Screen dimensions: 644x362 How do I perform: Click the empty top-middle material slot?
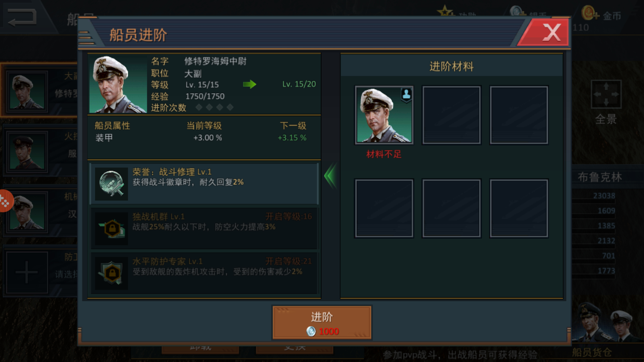[x=451, y=115]
